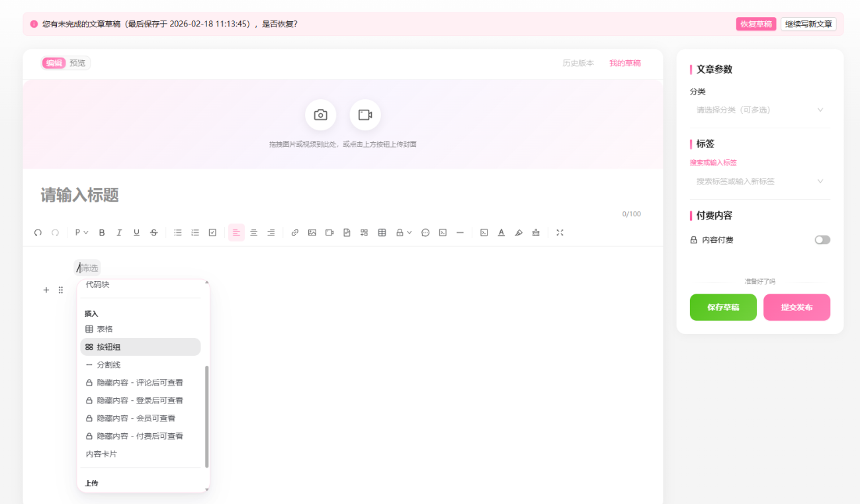Image resolution: width=860 pixels, height=504 pixels.
Task: Insert a link using the toolbar link icon
Action: [x=295, y=233]
